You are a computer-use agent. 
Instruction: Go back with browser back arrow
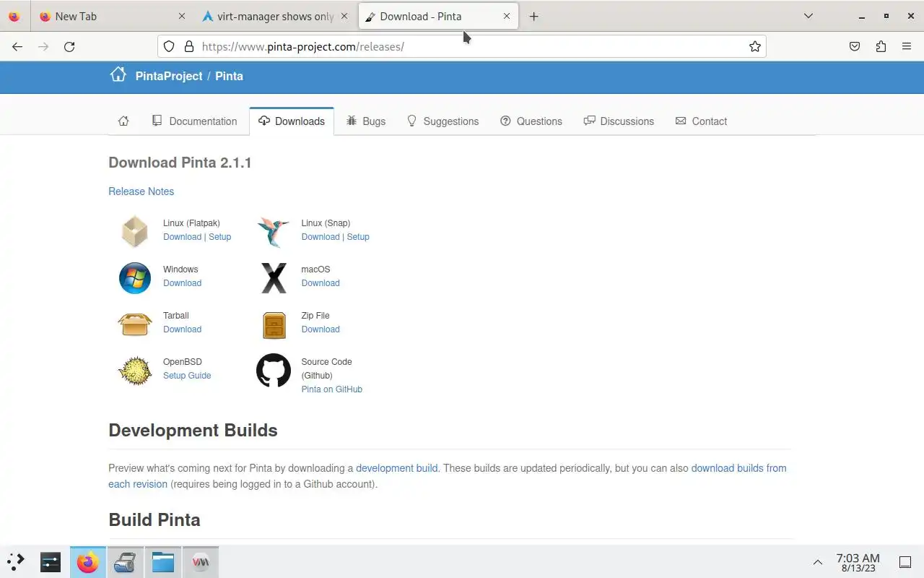click(x=17, y=46)
